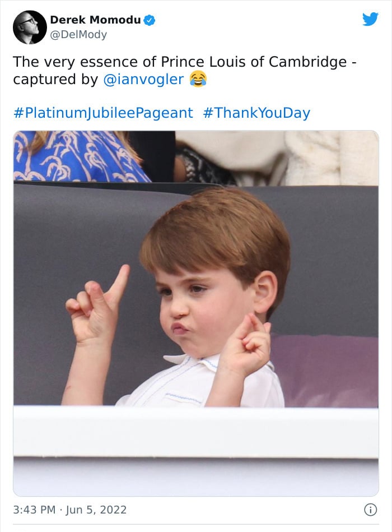Click the blue verified badge
Screen dimensions: 392x532
pyautogui.click(x=150, y=20)
